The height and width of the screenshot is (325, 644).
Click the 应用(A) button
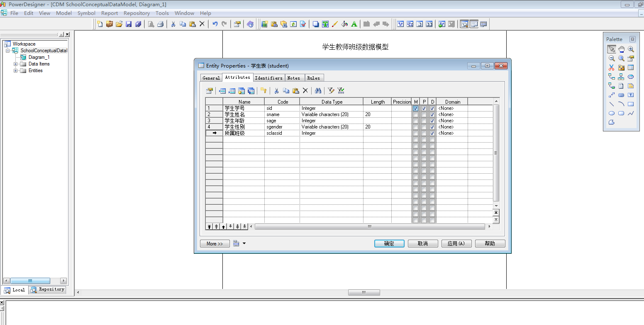tap(456, 243)
